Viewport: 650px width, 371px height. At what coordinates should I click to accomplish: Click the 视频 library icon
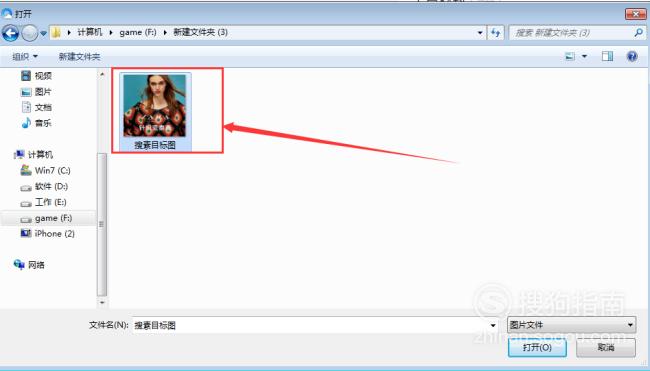click(x=26, y=75)
